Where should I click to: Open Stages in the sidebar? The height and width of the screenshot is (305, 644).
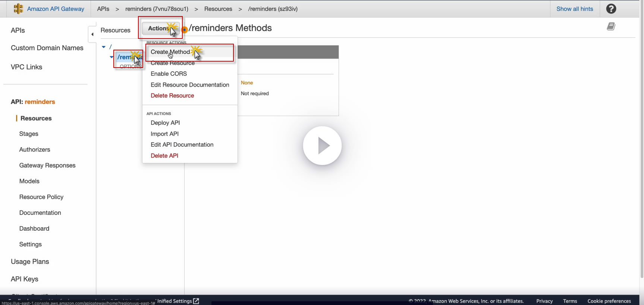pyautogui.click(x=29, y=134)
